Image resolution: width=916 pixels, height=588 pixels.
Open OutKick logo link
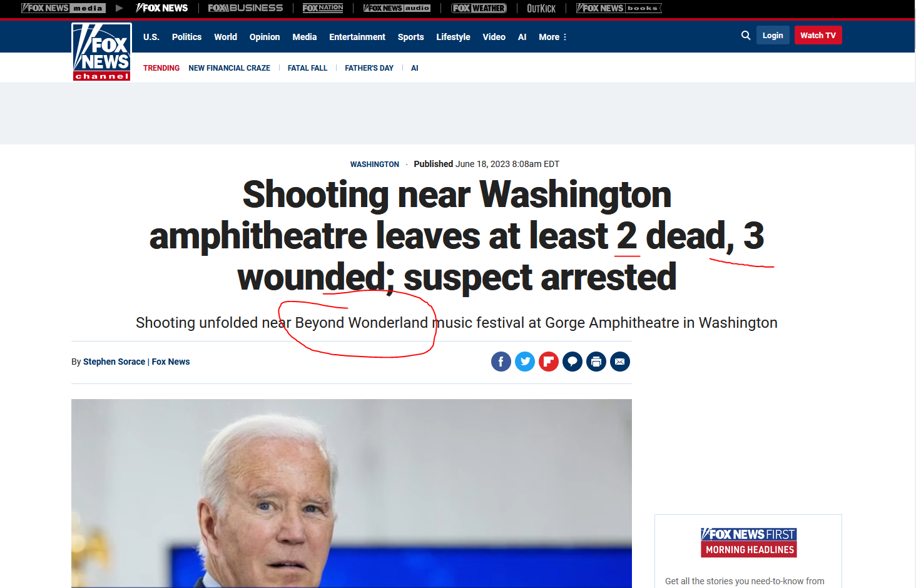541,8
